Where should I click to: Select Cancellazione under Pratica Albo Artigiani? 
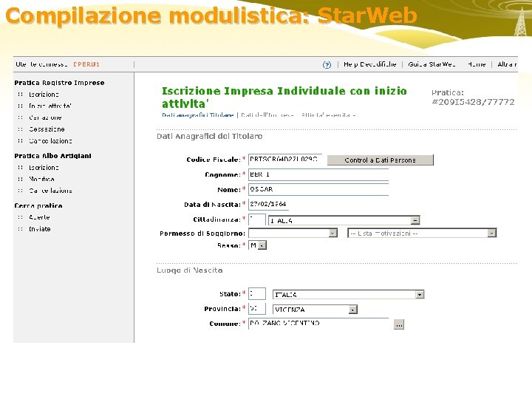(x=50, y=191)
